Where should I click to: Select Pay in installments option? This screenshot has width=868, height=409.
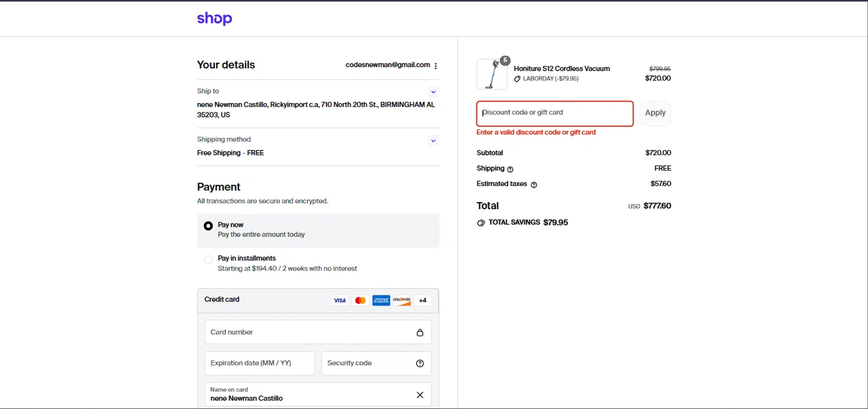(208, 260)
